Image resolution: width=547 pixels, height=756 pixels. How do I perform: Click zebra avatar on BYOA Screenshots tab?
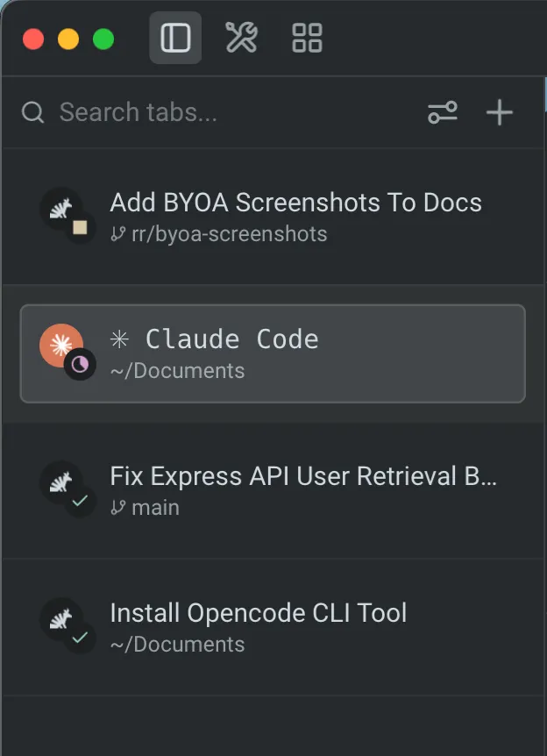[x=60, y=208]
